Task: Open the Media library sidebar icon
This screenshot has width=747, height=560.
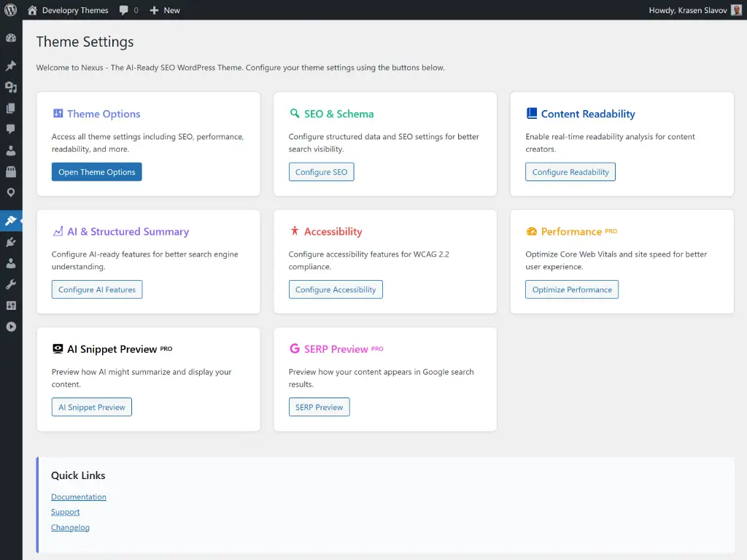Action: 11,87
